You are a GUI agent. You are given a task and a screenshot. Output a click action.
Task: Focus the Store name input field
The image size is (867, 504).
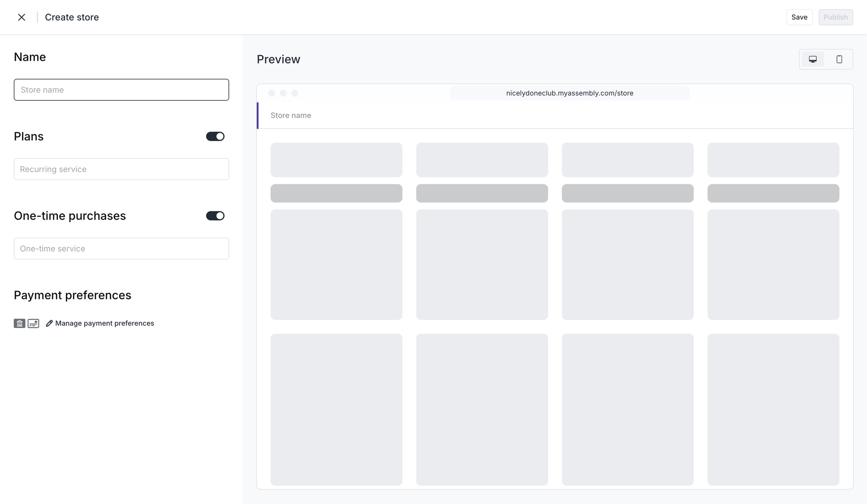121,90
